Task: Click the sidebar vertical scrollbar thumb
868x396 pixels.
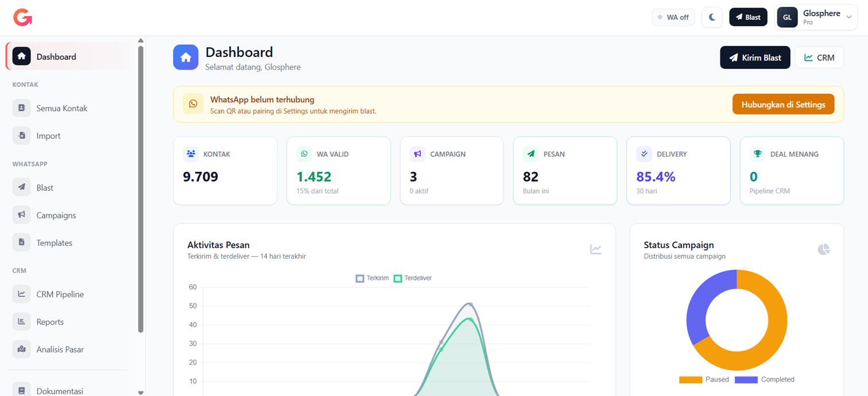Action: coord(141,189)
